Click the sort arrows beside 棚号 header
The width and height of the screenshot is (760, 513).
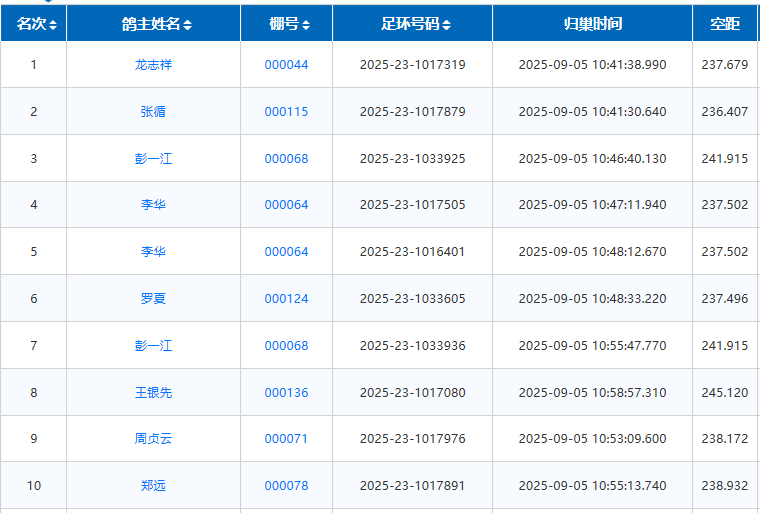click(x=306, y=24)
